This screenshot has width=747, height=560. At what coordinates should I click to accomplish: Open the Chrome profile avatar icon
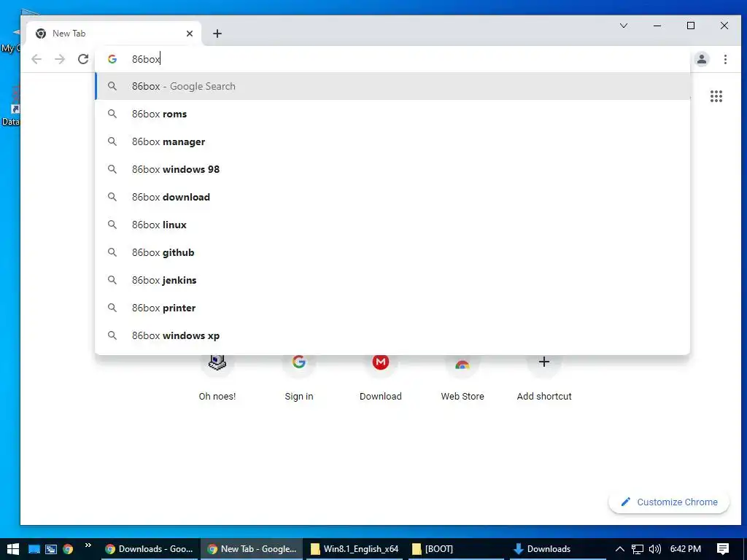(x=702, y=59)
